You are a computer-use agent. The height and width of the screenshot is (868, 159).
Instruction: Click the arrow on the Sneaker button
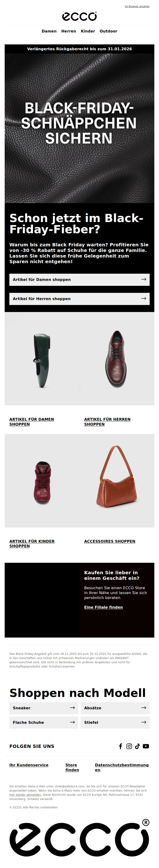pyautogui.click(x=72, y=708)
